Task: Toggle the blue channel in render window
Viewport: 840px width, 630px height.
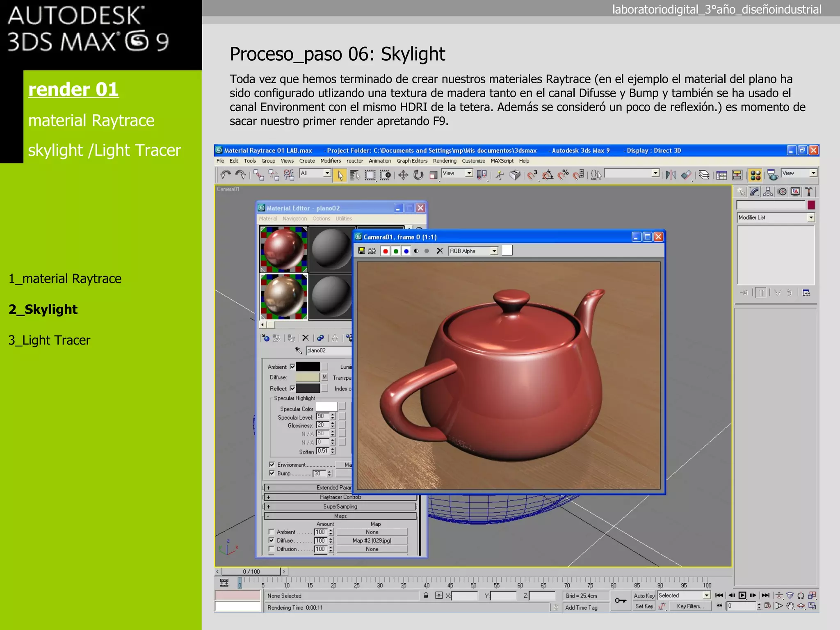Action: pyautogui.click(x=406, y=251)
